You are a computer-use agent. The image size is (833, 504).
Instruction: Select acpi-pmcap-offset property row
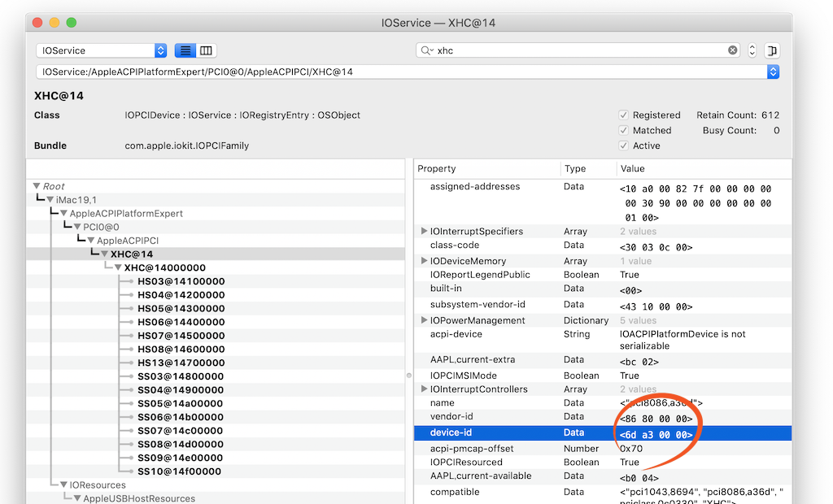(x=603, y=448)
